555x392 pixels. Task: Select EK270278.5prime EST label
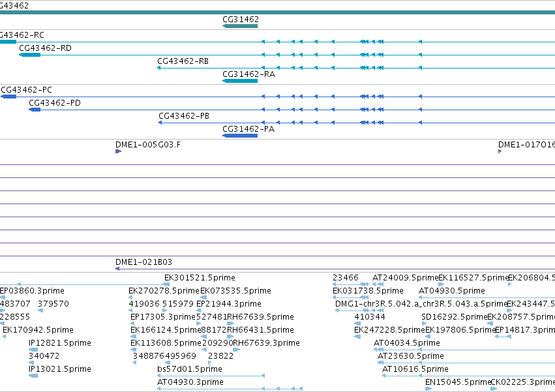click(164, 291)
